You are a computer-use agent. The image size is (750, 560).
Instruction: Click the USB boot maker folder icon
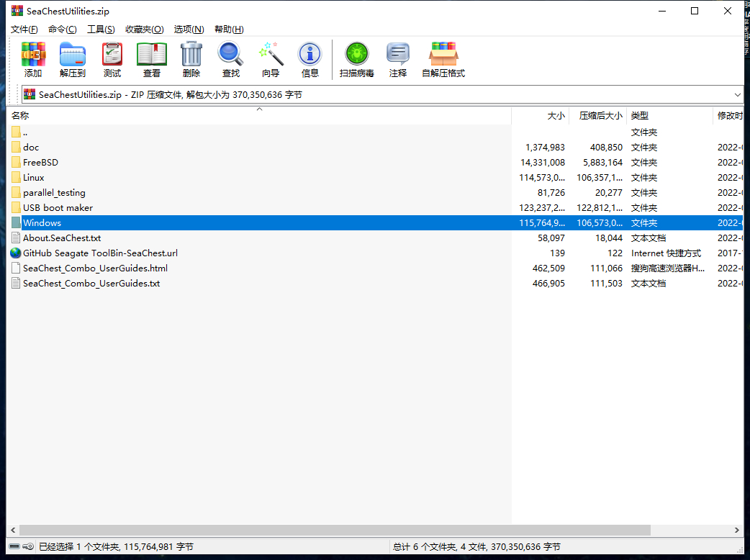(16, 207)
